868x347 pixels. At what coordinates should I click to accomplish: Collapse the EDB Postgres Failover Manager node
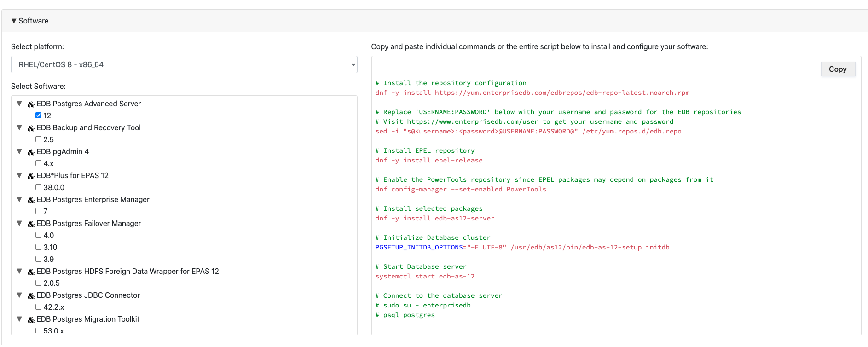[19, 223]
